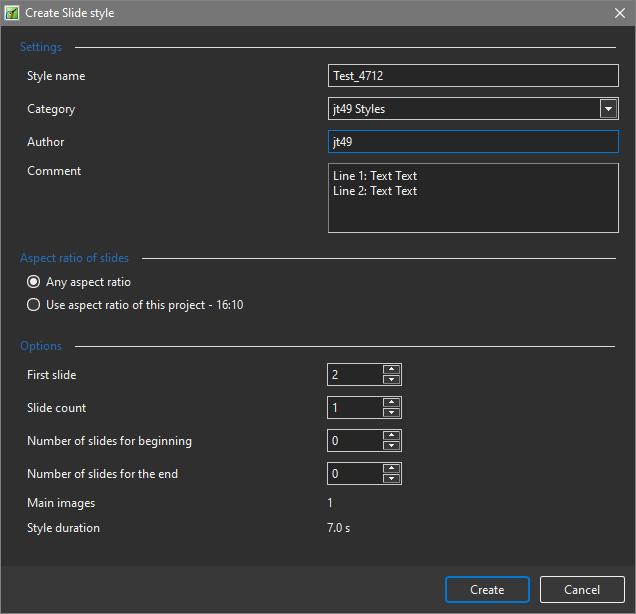This screenshot has height=614, width=636.
Task: Close the Create Slide style dialog
Action: 618,13
